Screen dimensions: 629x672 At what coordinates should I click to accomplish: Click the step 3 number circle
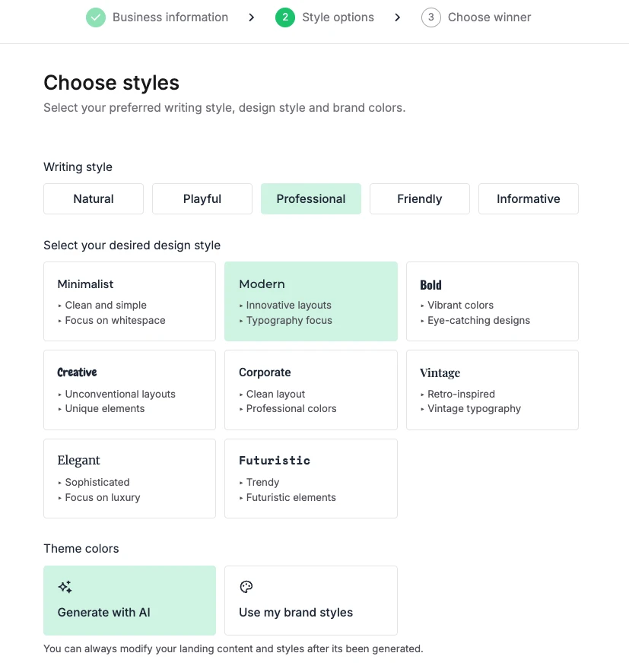[x=431, y=17]
